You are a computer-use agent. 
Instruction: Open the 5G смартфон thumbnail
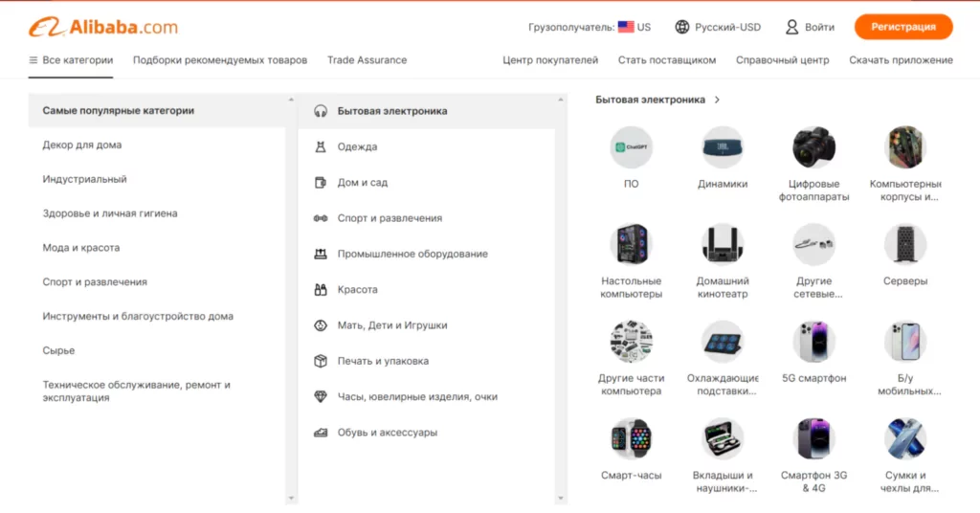point(813,341)
